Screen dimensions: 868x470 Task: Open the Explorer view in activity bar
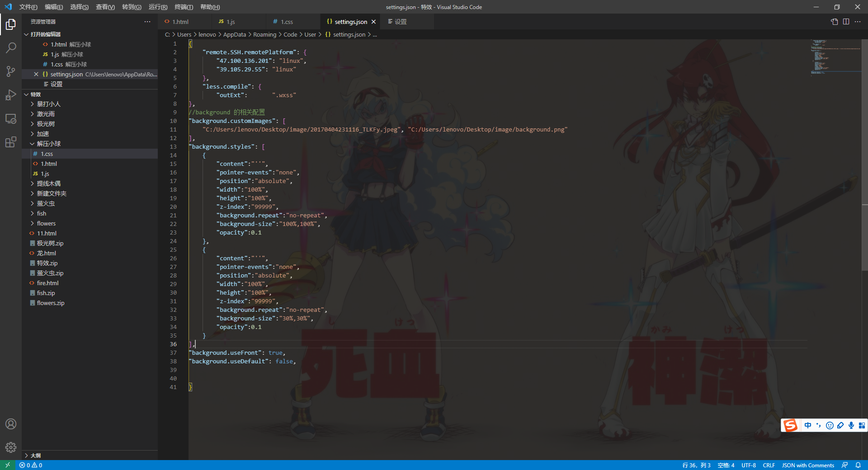[x=11, y=24]
